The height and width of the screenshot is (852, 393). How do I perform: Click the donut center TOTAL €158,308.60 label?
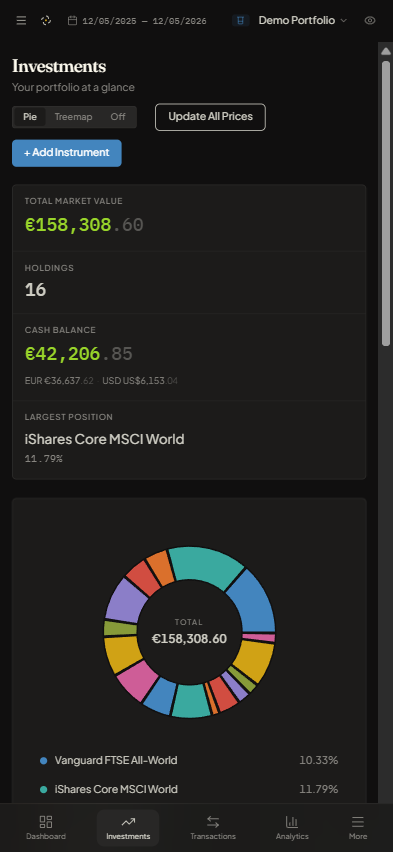click(189, 632)
